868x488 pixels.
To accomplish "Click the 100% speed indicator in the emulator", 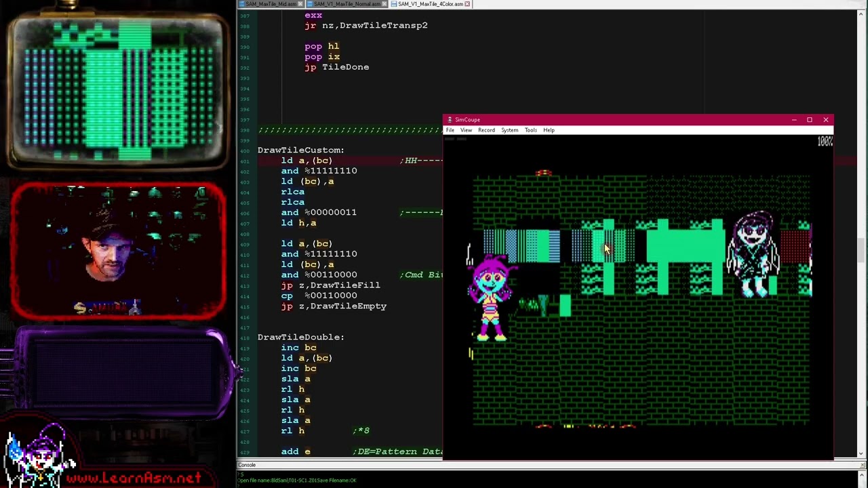I will 825,141.
